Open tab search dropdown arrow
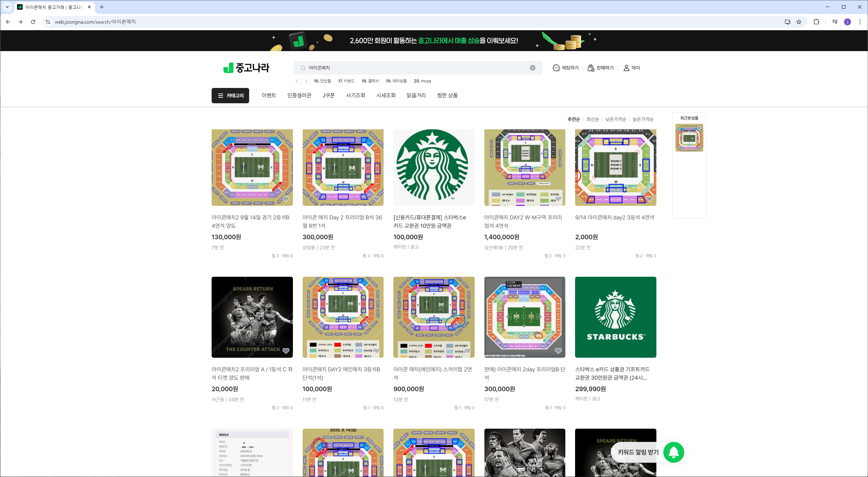Image resolution: width=868 pixels, height=477 pixels. [7, 7]
